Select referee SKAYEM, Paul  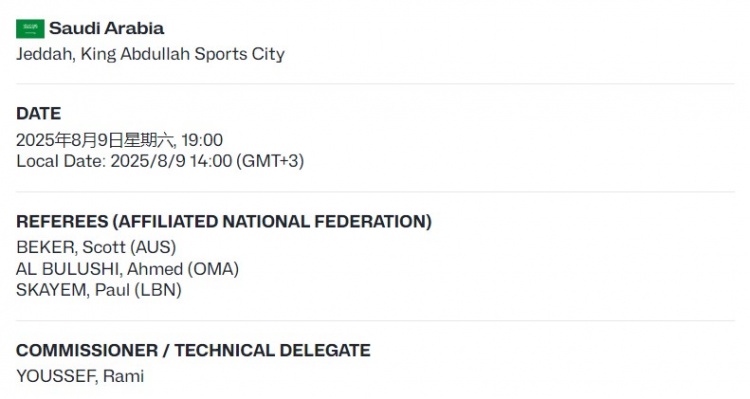click(73, 290)
